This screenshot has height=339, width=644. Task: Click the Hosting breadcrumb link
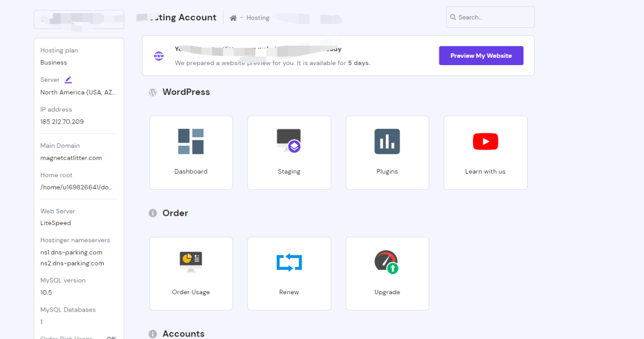pyautogui.click(x=258, y=18)
